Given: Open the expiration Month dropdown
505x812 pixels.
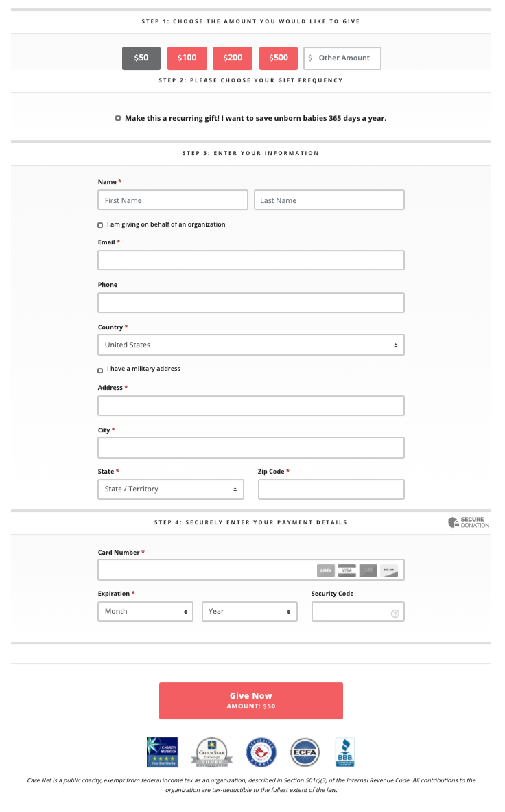Looking at the screenshot, I should (145, 612).
